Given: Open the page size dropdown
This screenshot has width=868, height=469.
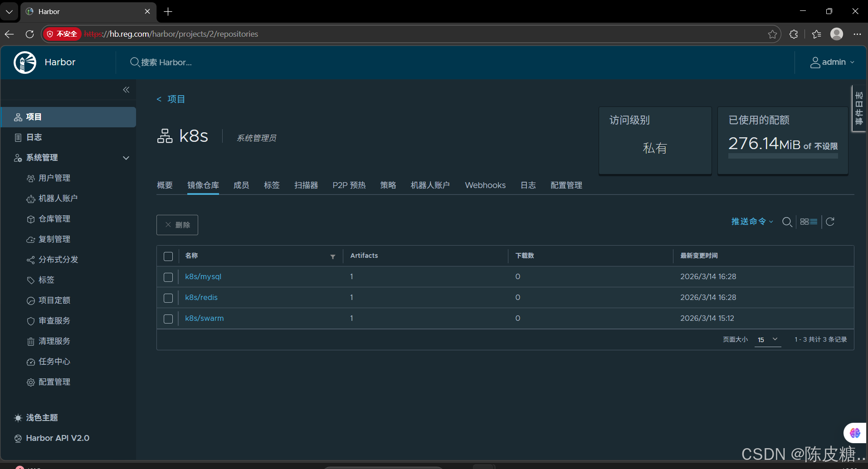Looking at the screenshot, I should (768, 340).
